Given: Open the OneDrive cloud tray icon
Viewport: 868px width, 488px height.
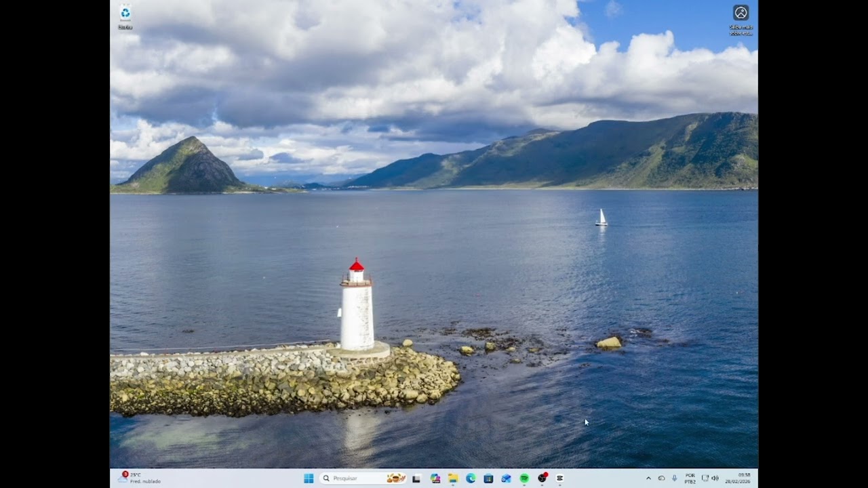Looking at the screenshot, I should click(x=661, y=478).
